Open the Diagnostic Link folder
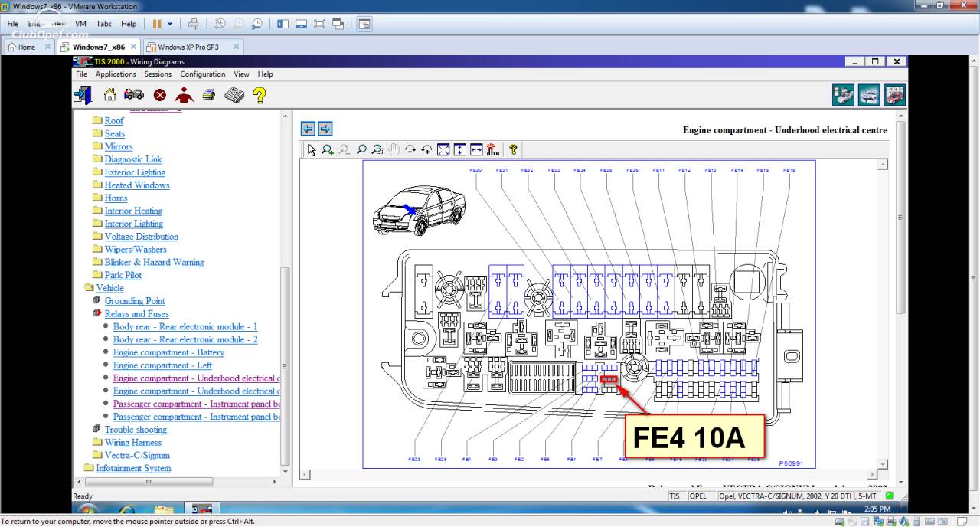This screenshot has height=527, width=980. tap(133, 159)
